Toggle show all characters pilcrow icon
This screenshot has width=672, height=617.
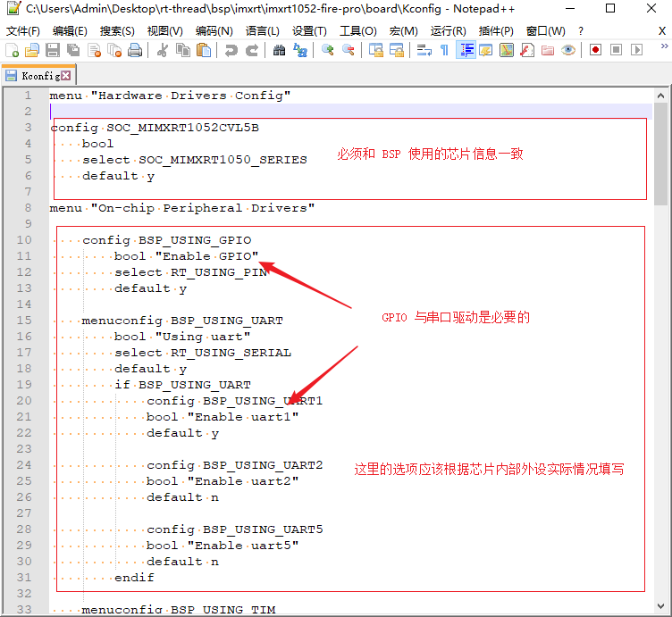click(x=444, y=50)
